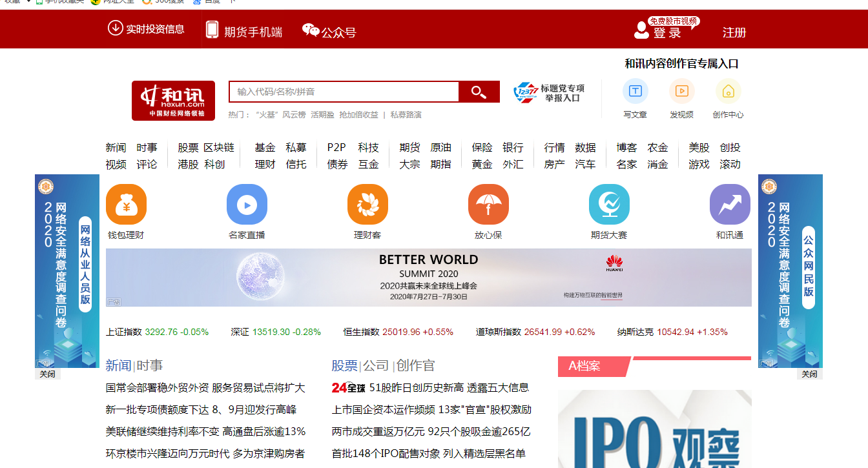Open the 期货 navigation item
The image size is (868, 468).
410,148
